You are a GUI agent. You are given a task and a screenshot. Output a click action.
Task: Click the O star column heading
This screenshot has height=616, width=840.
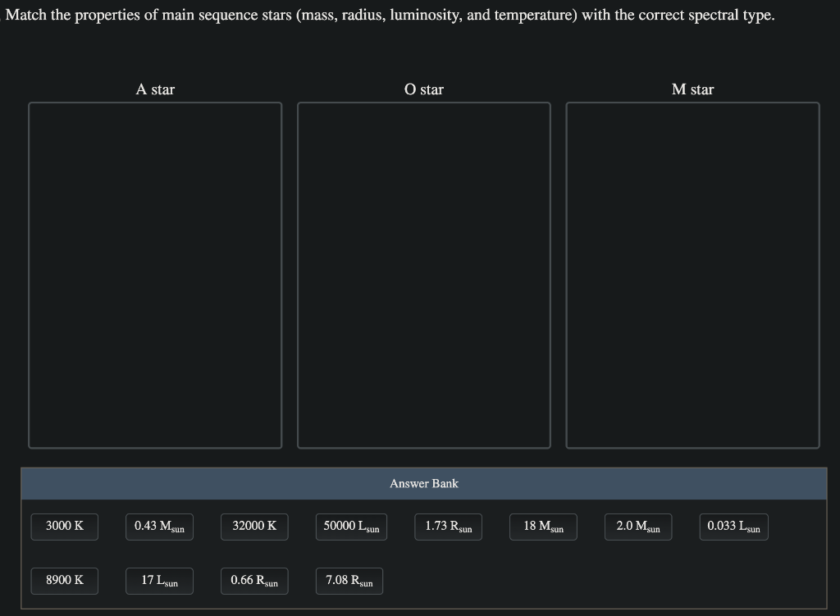(x=424, y=89)
